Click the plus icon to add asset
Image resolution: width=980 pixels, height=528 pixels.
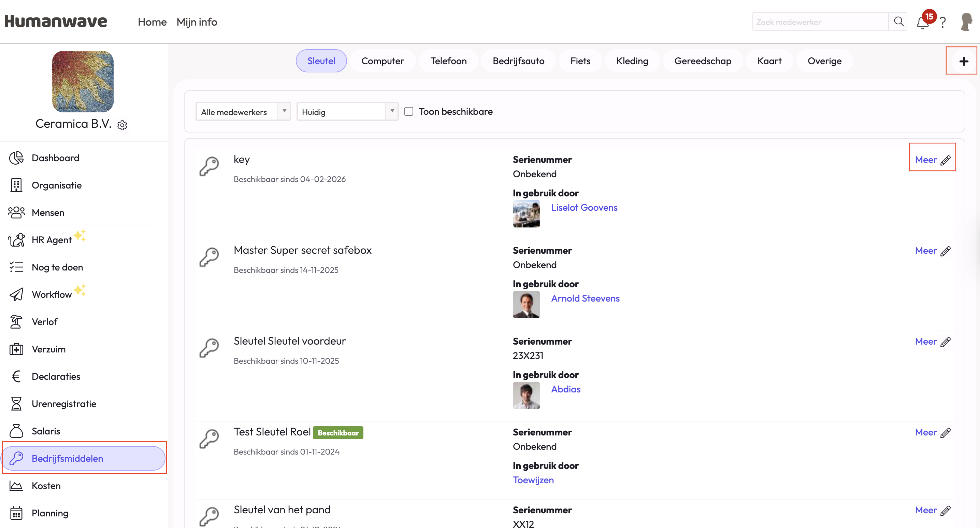(963, 61)
